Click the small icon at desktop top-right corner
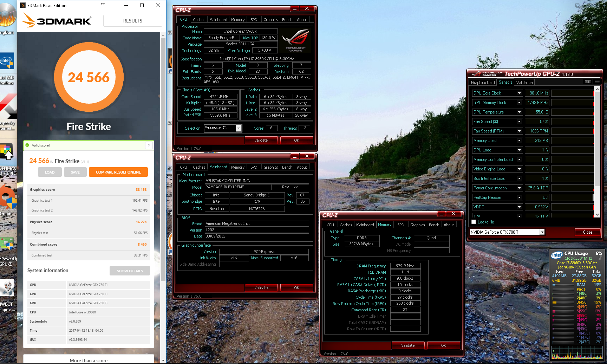The height and width of the screenshot is (364, 607). point(577,6)
